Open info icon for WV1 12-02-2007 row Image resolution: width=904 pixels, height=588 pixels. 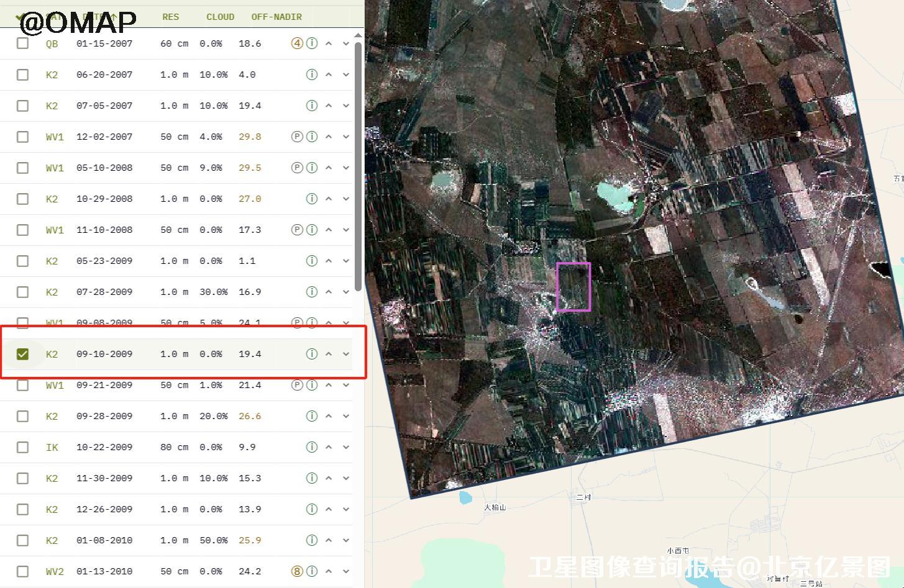pos(312,137)
